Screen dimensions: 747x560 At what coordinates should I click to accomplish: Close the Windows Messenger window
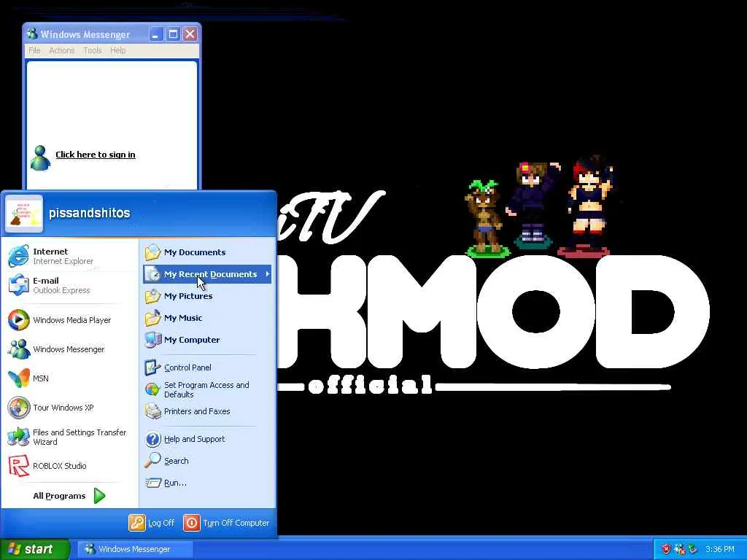coord(190,34)
